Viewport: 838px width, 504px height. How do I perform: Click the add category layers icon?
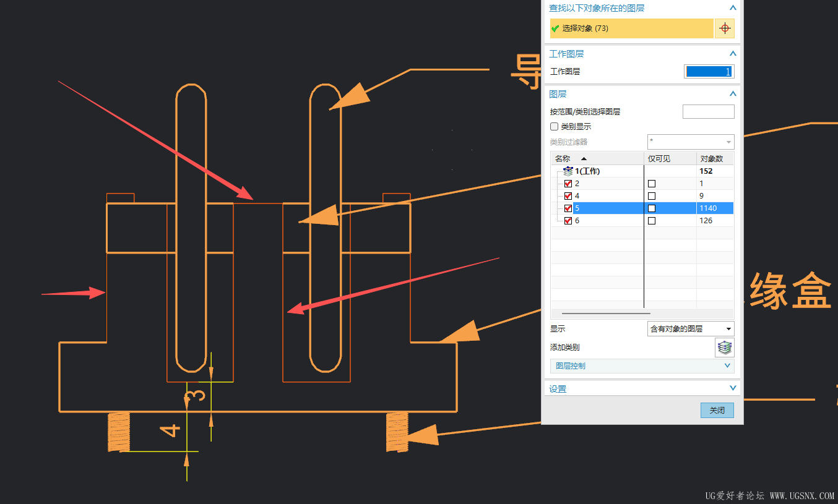point(725,348)
